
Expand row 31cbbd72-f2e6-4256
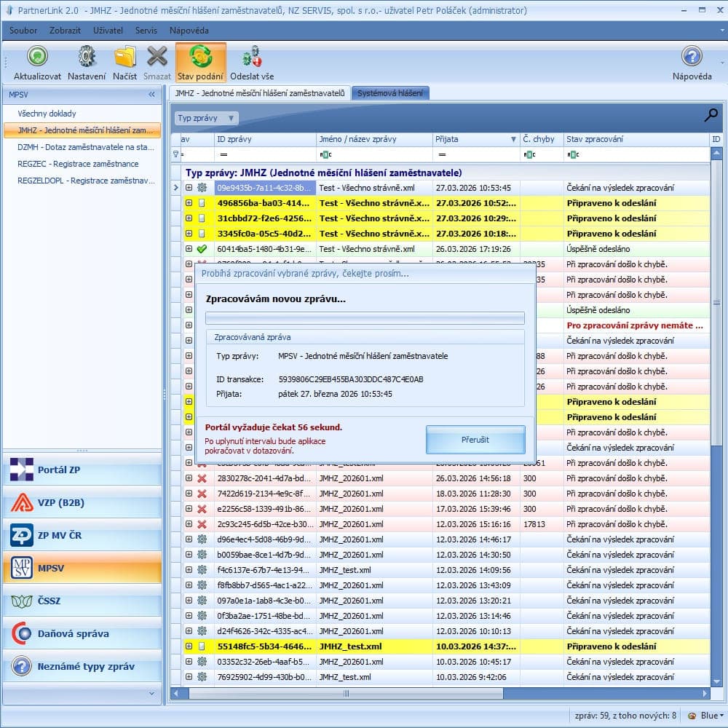pyautogui.click(x=189, y=218)
